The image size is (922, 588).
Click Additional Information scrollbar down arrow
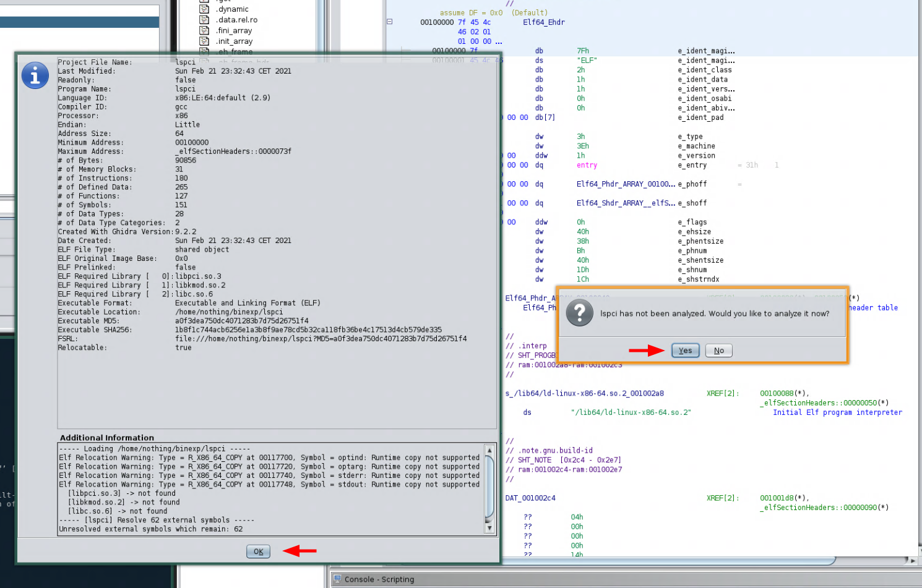point(489,529)
